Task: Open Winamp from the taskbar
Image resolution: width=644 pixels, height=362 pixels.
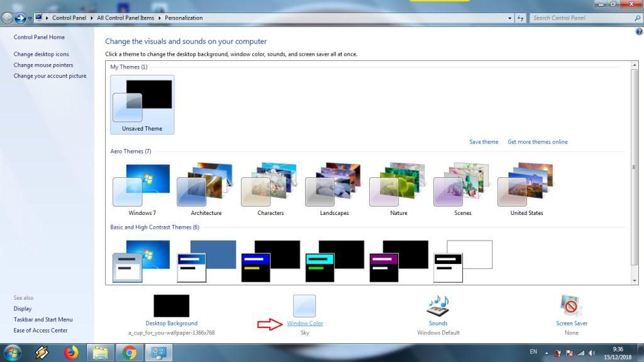Action: point(42,353)
